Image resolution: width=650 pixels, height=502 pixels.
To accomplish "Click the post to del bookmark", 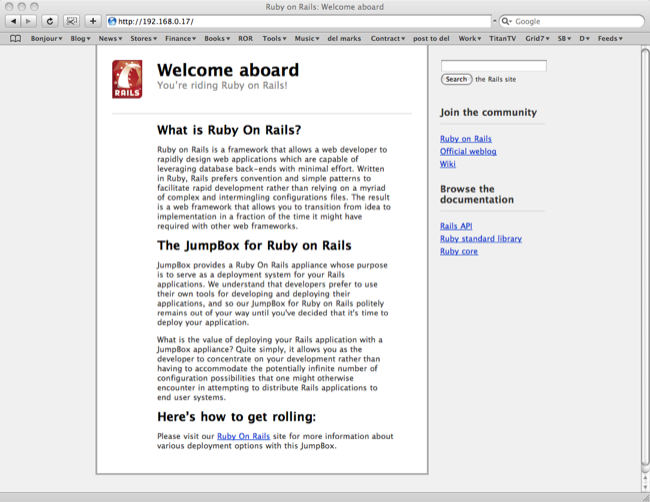I will [x=431, y=39].
